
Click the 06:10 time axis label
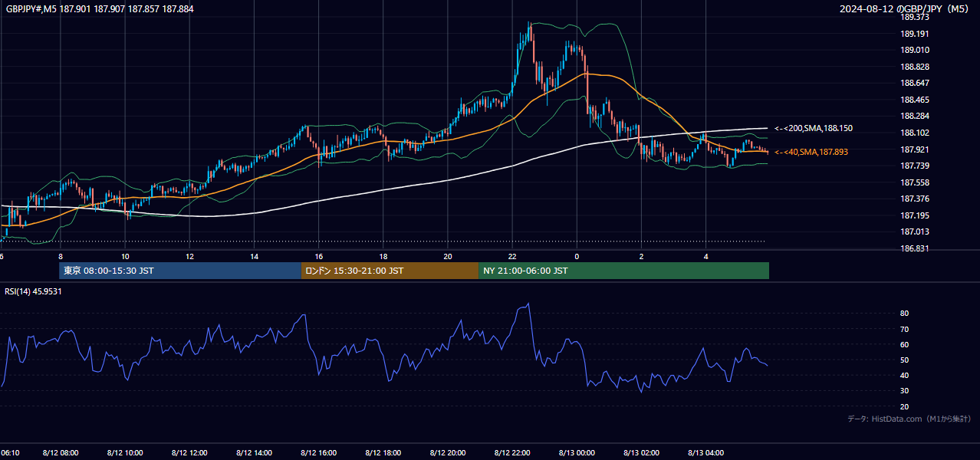(10, 453)
